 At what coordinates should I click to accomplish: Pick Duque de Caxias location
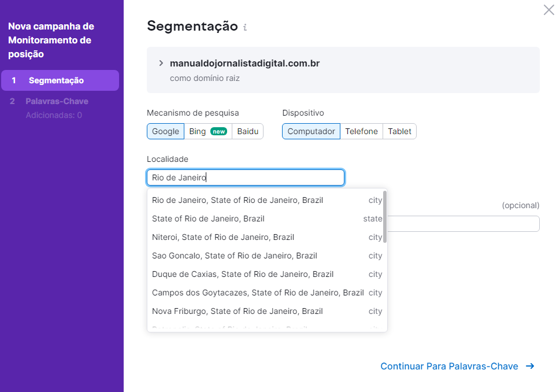[x=243, y=274]
